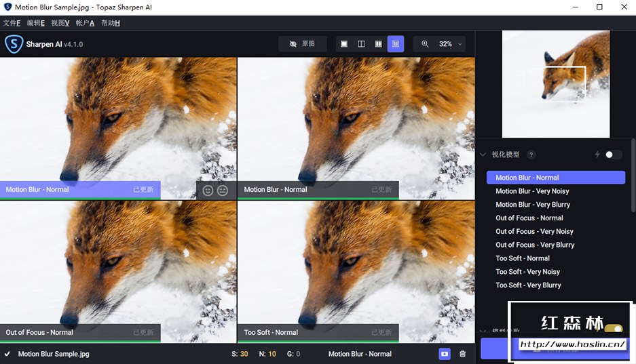Switch to split view layout
The width and height of the screenshot is (636, 364).
point(361,44)
